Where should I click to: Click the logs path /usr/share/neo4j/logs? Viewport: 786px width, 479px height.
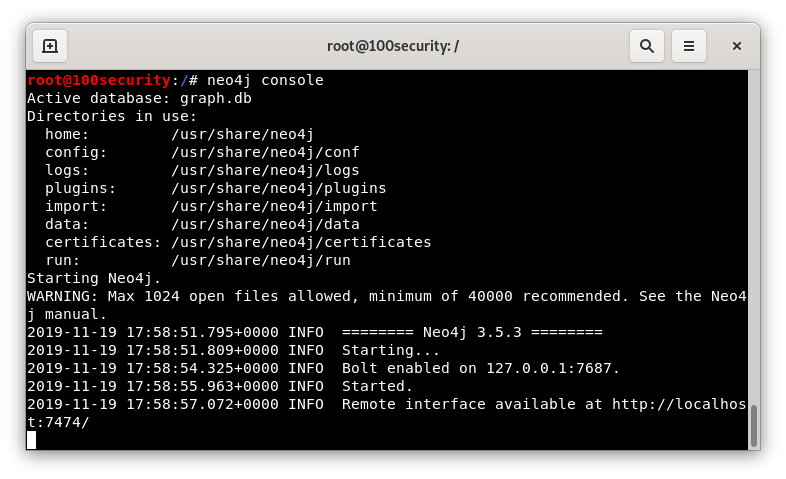click(265, 170)
